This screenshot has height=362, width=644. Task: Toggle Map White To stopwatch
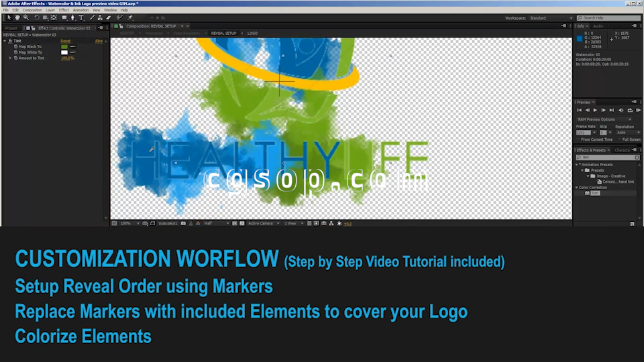15,52
